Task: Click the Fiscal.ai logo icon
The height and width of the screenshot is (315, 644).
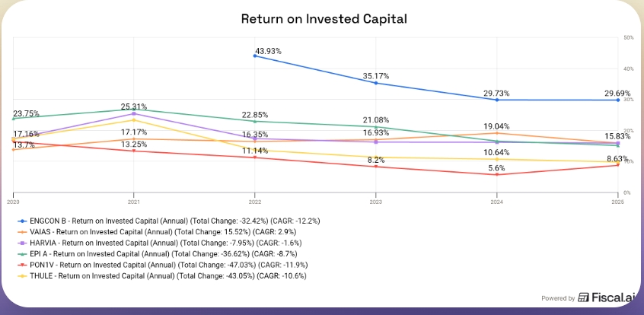Action: pos(582,297)
